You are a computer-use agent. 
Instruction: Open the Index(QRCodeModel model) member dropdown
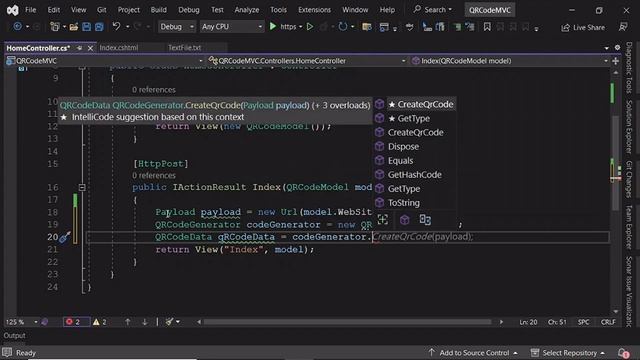(x=509, y=61)
